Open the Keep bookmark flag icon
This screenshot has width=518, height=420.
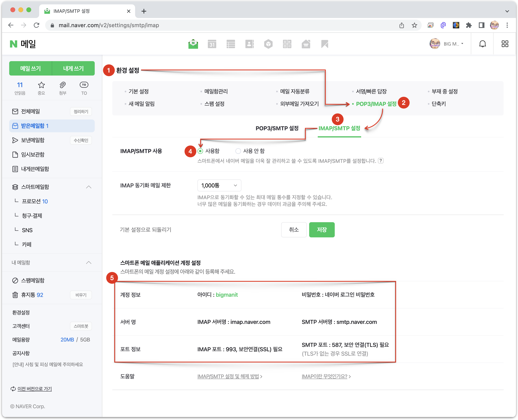325,44
